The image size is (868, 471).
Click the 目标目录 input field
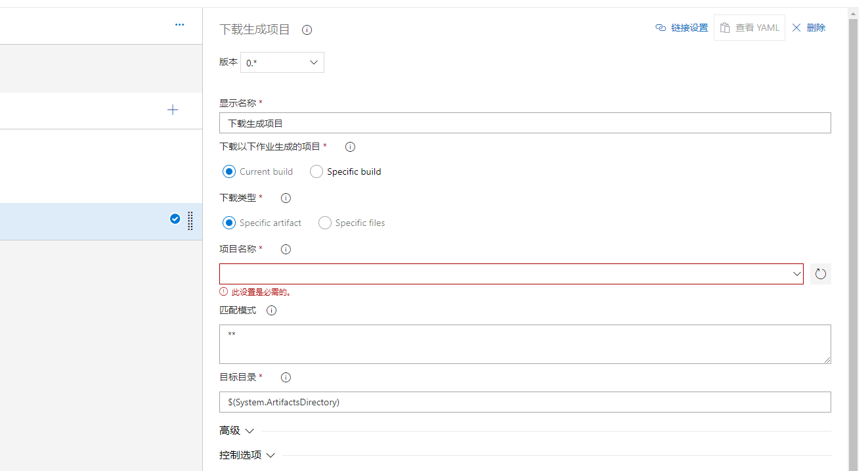(x=525, y=402)
